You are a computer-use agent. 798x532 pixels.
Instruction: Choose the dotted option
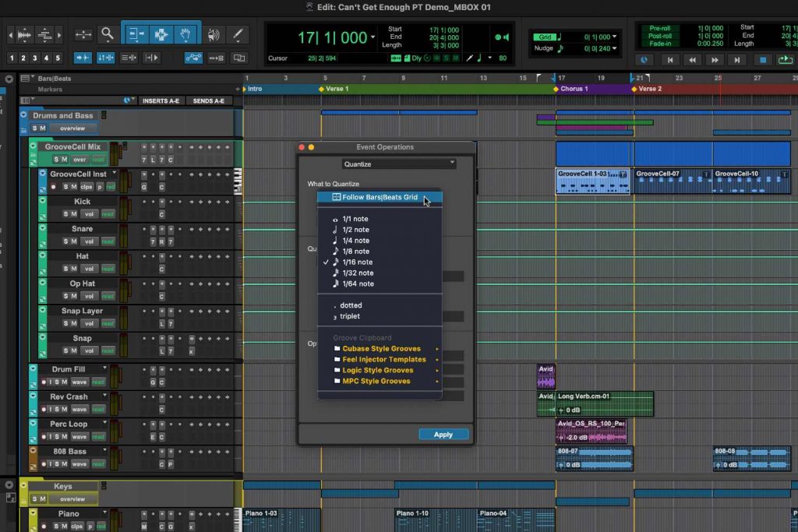click(380, 305)
